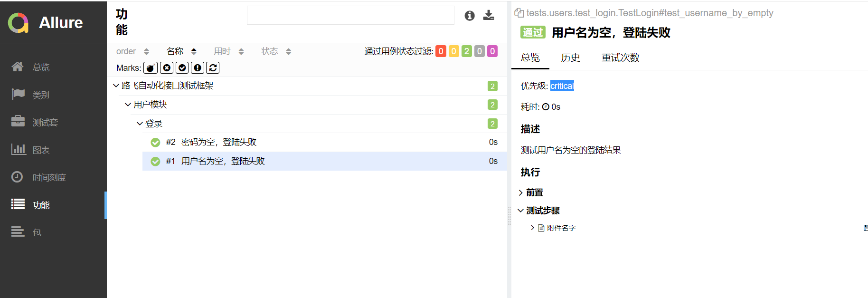Click the count badge on 用户模块 row
The height and width of the screenshot is (298, 868).
click(492, 105)
